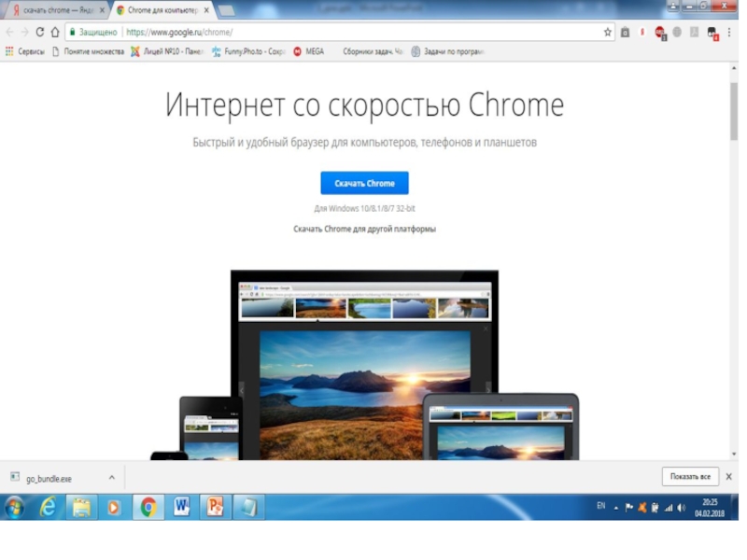Click the volume speaker tray icon

[682, 508]
